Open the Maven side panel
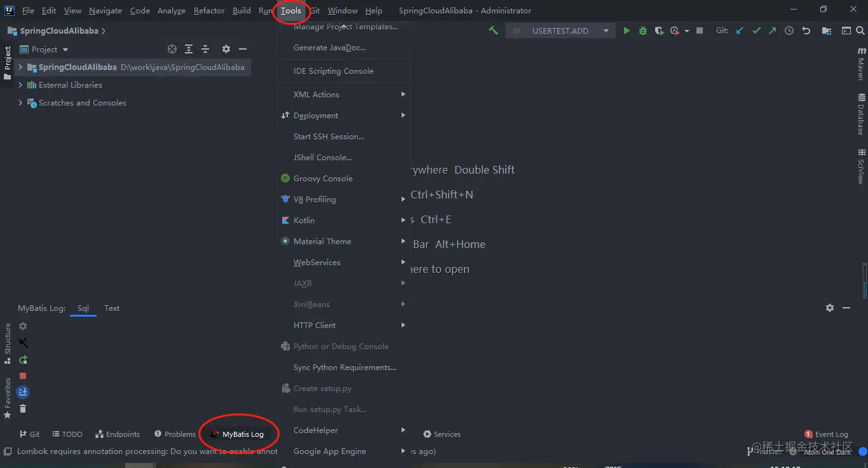The width and height of the screenshot is (868, 468). (x=861, y=64)
